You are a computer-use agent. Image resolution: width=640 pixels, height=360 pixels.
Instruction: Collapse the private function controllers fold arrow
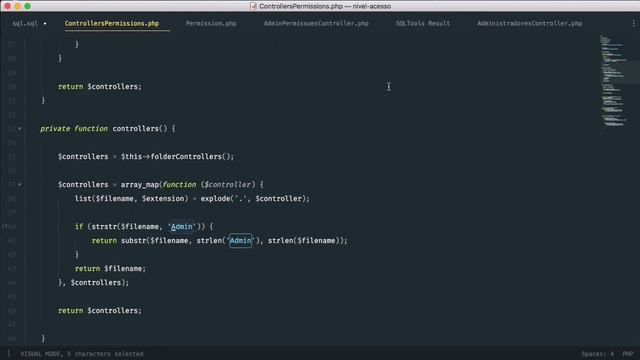point(19,129)
